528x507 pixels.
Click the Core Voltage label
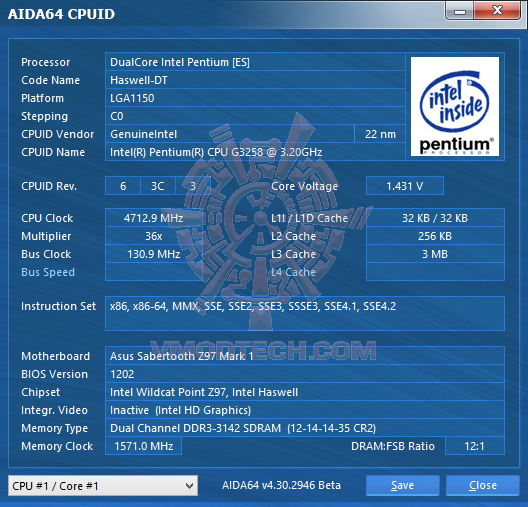point(304,186)
